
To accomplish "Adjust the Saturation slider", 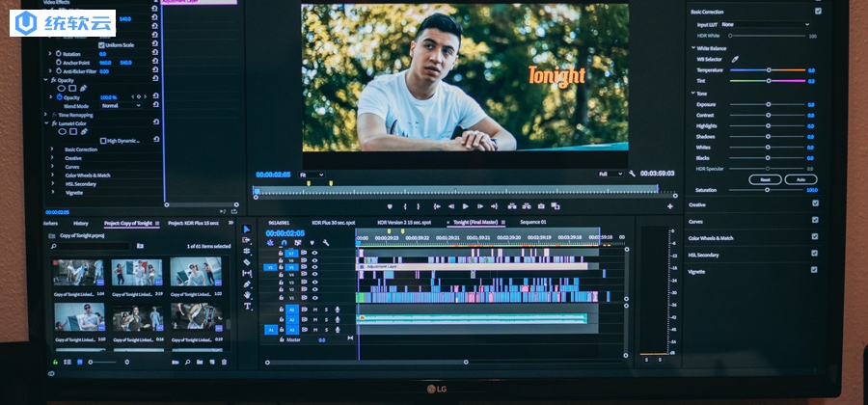I will tap(767, 190).
